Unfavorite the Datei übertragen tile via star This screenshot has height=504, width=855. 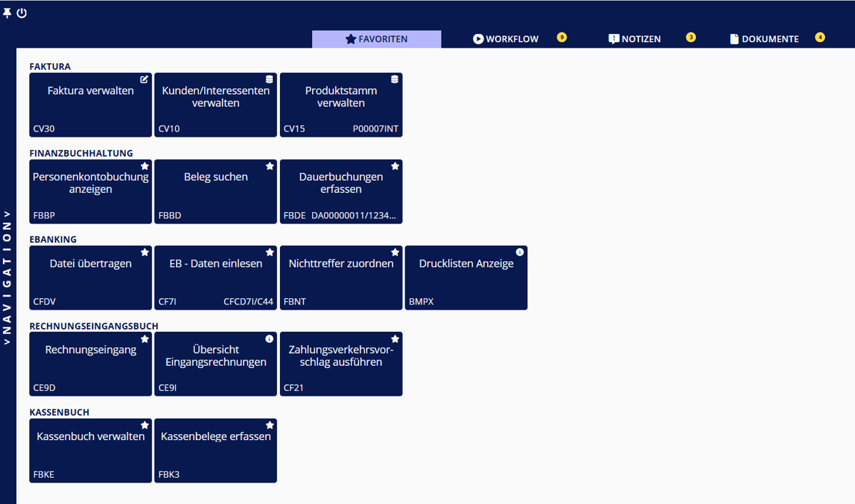pyautogui.click(x=145, y=252)
